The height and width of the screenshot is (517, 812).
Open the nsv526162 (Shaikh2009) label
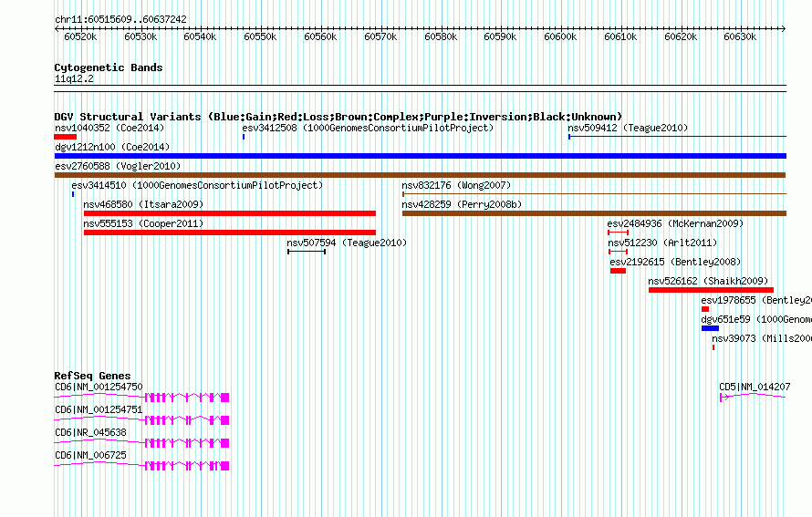(708, 281)
